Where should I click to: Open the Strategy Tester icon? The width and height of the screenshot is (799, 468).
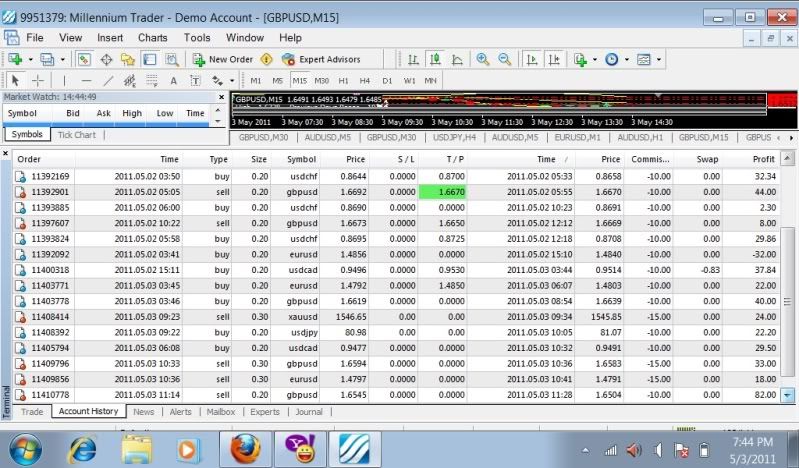coord(172,60)
